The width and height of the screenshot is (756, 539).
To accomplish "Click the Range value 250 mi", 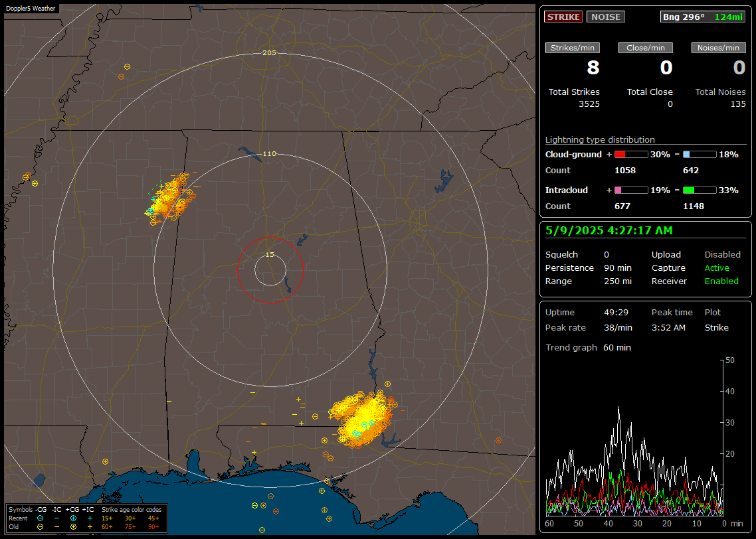I will pos(618,281).
